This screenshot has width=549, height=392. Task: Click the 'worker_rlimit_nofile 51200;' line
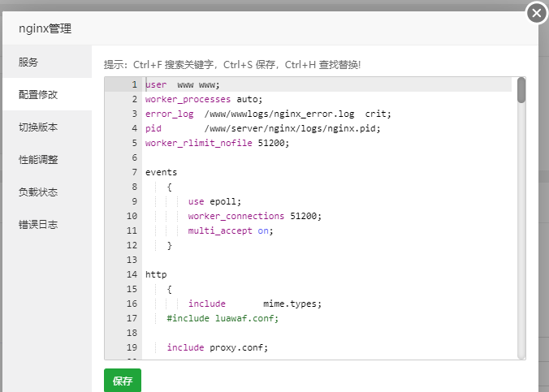coord(217,143)
